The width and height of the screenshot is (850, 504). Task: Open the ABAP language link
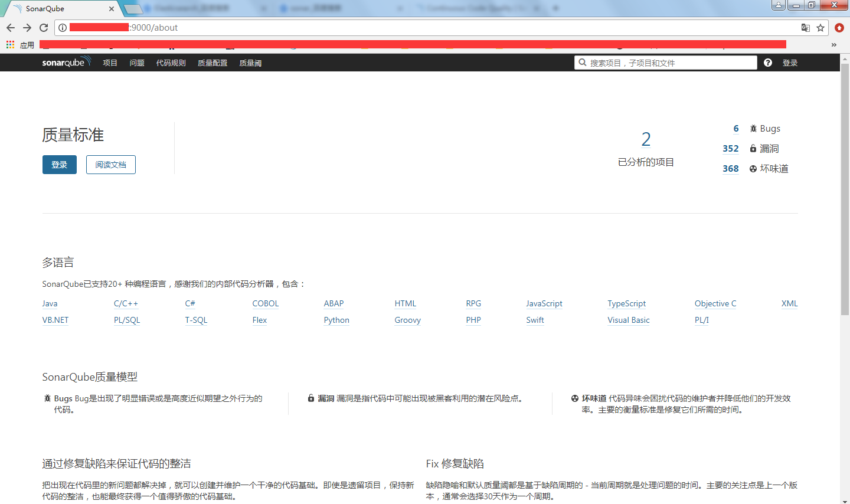[334, 303]
